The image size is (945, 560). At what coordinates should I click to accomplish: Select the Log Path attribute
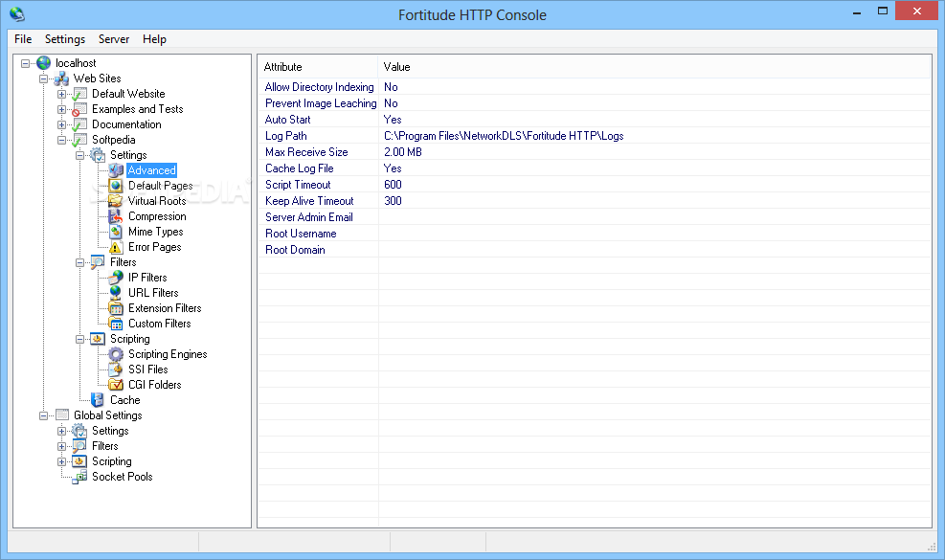point(285,136)
